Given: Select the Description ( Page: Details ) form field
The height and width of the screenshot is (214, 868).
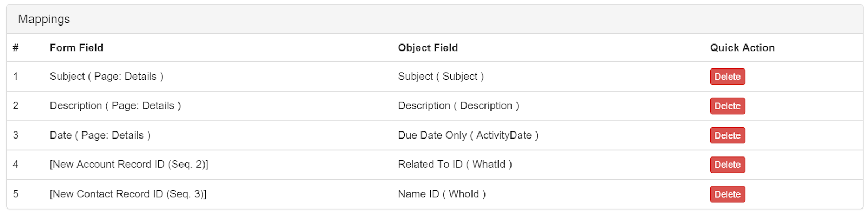Looking at the screenshot, I should tap(115, 106).
